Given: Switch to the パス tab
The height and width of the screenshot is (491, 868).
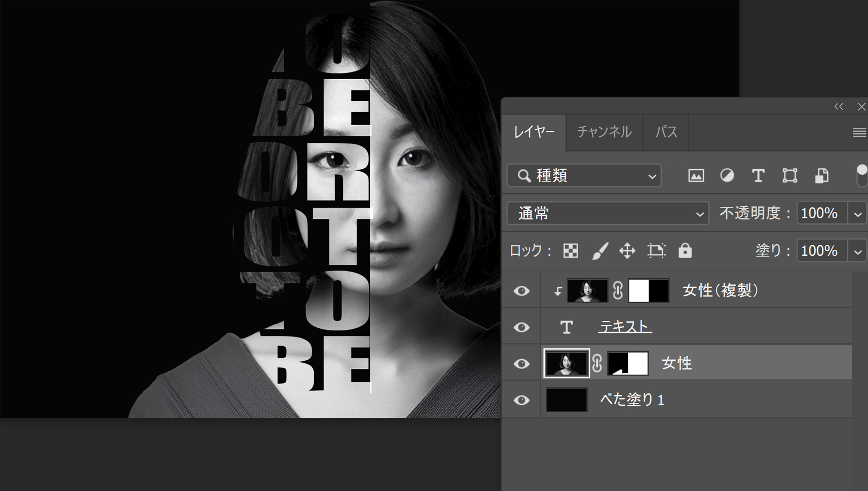Looking at the screenshot, I should (666, 132).
